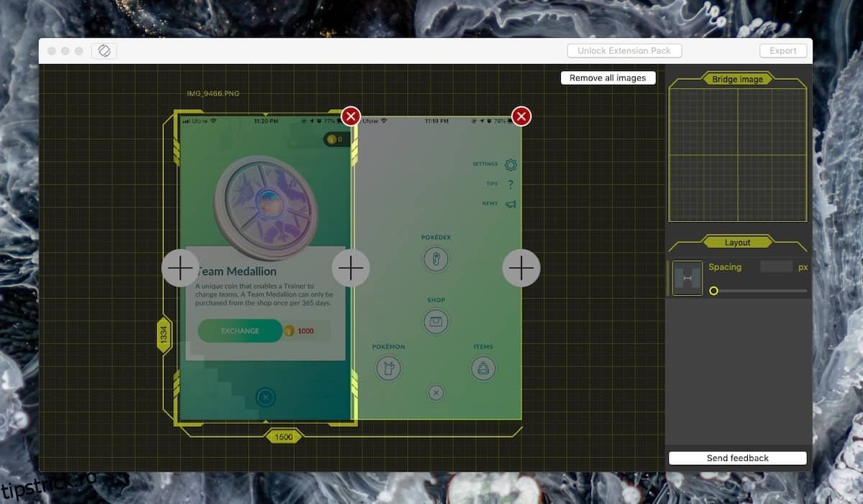Remove the first image with red X
The width and height of the screenshot is (863, 504).
point(350,116)
